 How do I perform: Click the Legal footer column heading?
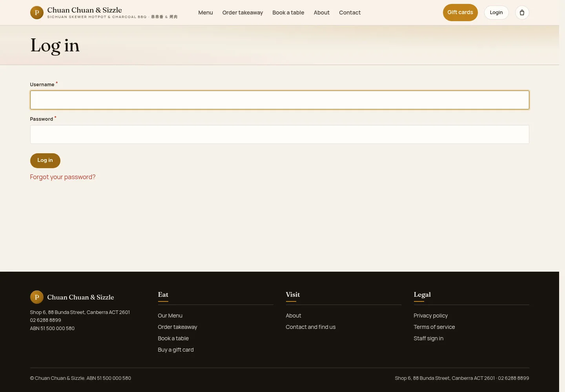coord(422,294)
